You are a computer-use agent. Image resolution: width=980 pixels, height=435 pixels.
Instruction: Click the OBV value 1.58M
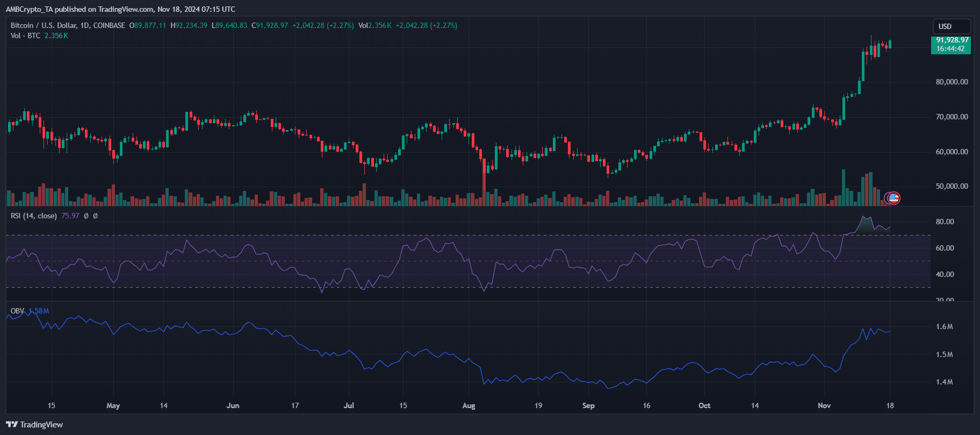click(39, 311)
